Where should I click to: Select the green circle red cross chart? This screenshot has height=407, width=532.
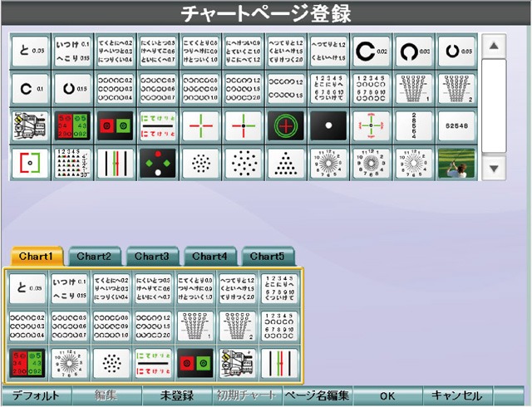(x=285, y=125)
